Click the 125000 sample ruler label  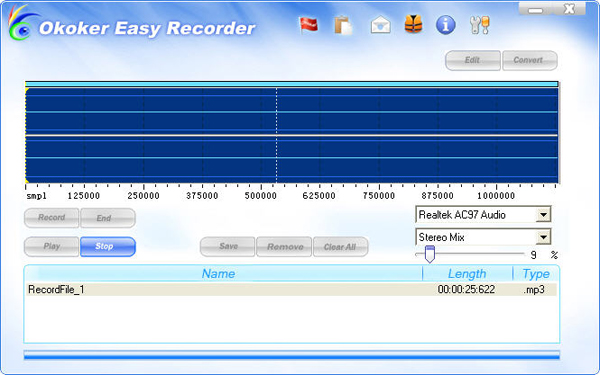(84, 196)
